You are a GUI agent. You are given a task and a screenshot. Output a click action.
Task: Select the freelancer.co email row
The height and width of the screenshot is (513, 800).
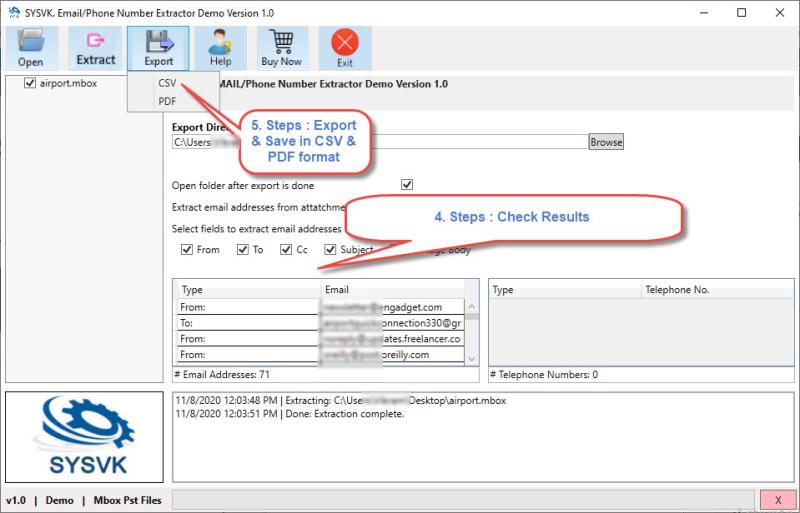coord(321,339)
